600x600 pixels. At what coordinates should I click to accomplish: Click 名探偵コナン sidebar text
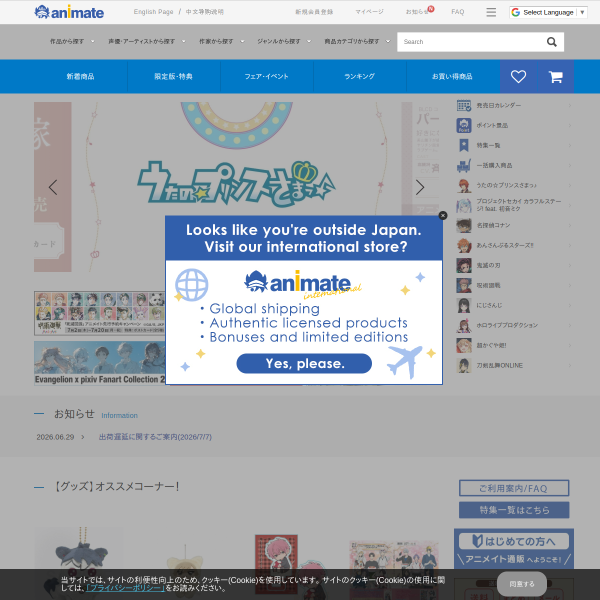(x=493, y=225)
